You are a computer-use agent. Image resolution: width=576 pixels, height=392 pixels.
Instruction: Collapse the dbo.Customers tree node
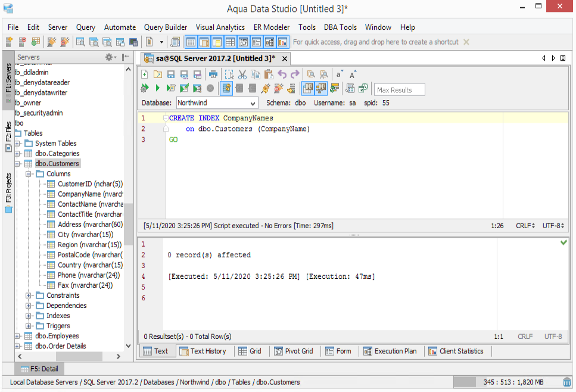(17, 163)
